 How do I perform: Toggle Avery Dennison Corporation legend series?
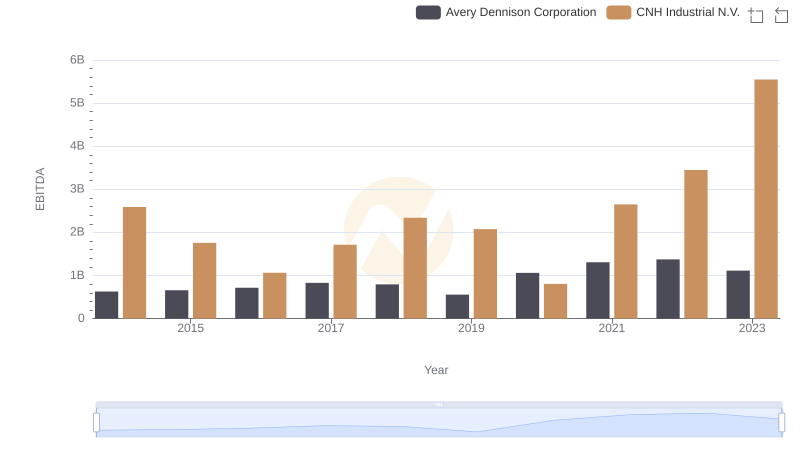(x=506, y=12)
